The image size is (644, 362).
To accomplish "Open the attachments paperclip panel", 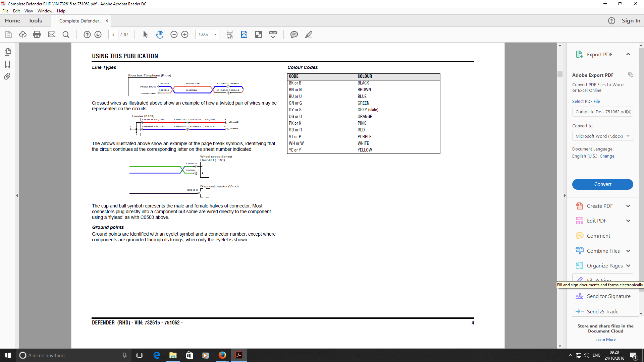I will point(7,76).
